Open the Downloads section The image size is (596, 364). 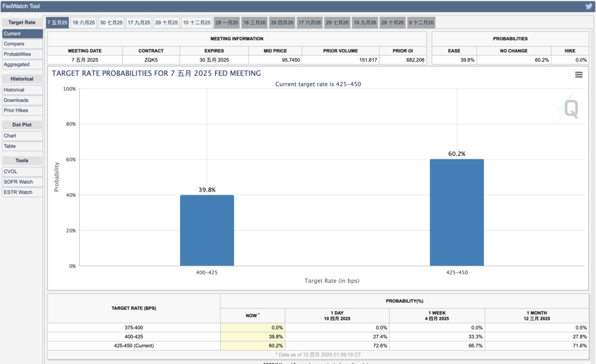(22, 100)
